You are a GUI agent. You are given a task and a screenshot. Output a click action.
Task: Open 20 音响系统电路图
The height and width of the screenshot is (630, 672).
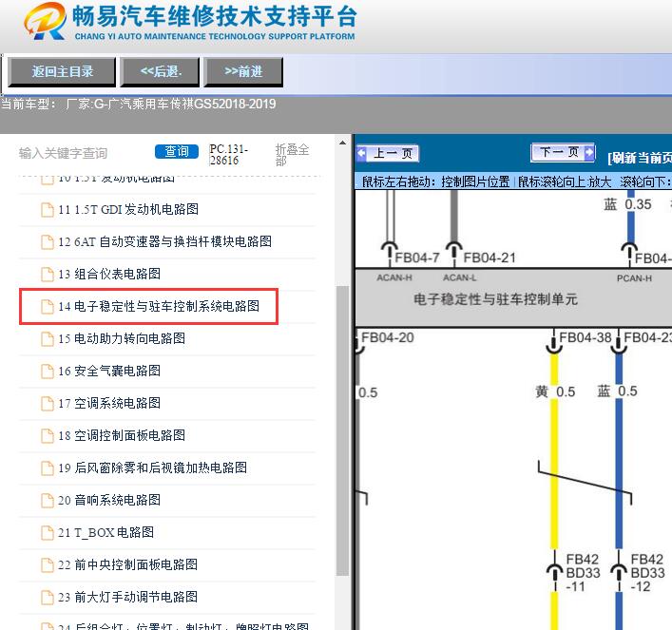[x=109, y=500]
